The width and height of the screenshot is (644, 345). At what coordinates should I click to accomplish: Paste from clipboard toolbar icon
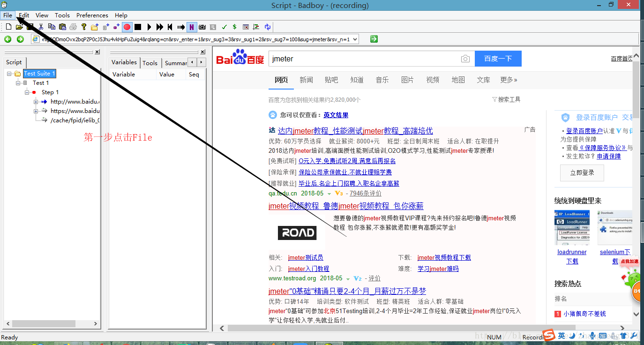coord(62,27)
